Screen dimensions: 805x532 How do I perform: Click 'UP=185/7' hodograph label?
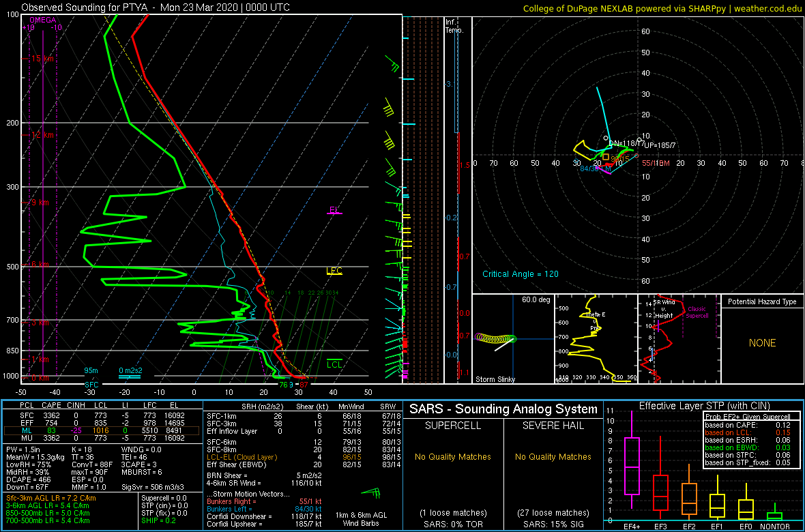coord(660,145)
